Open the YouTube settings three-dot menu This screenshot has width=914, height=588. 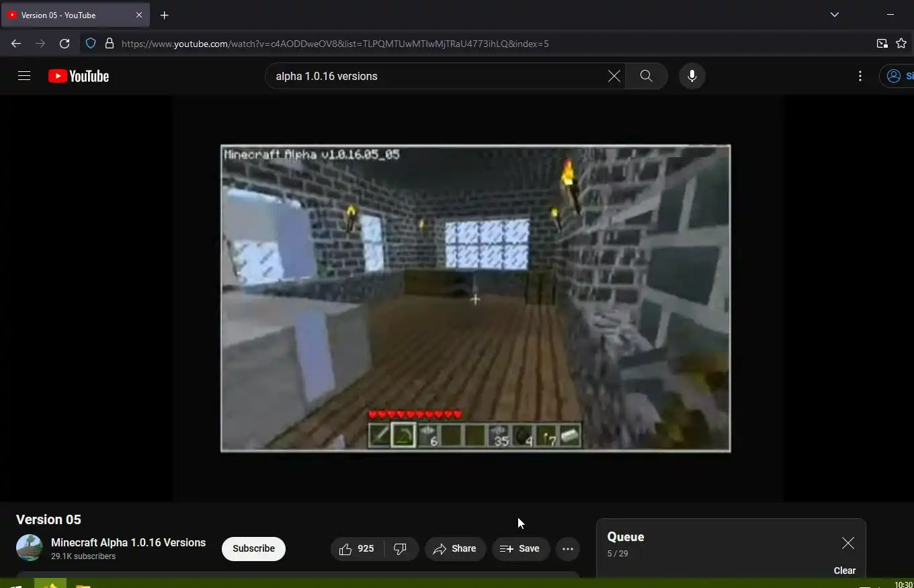[x=860, y=76]
